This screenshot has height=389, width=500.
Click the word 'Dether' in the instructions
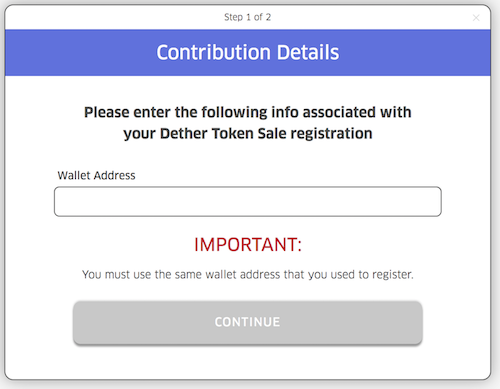point(184,134)
